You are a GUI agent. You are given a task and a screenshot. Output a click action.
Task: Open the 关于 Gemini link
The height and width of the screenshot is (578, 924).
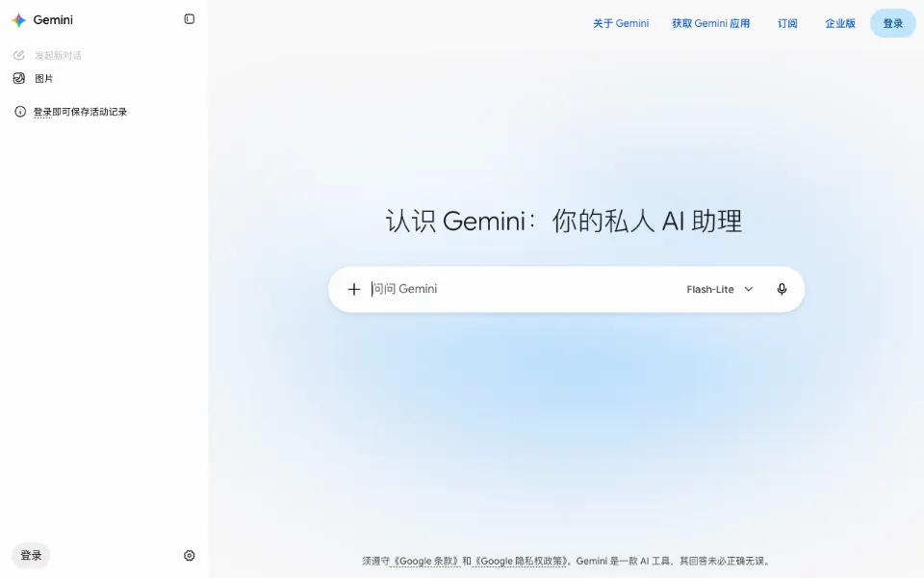point(621,23)
